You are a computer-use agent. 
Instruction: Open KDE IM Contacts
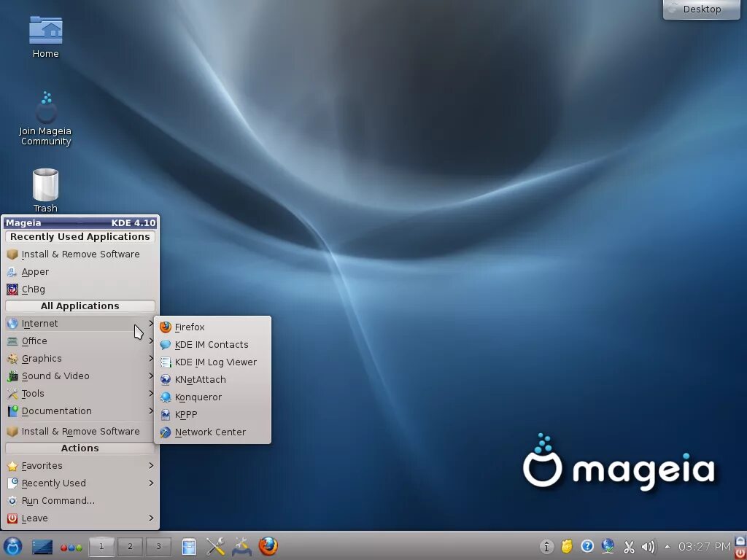212,345
